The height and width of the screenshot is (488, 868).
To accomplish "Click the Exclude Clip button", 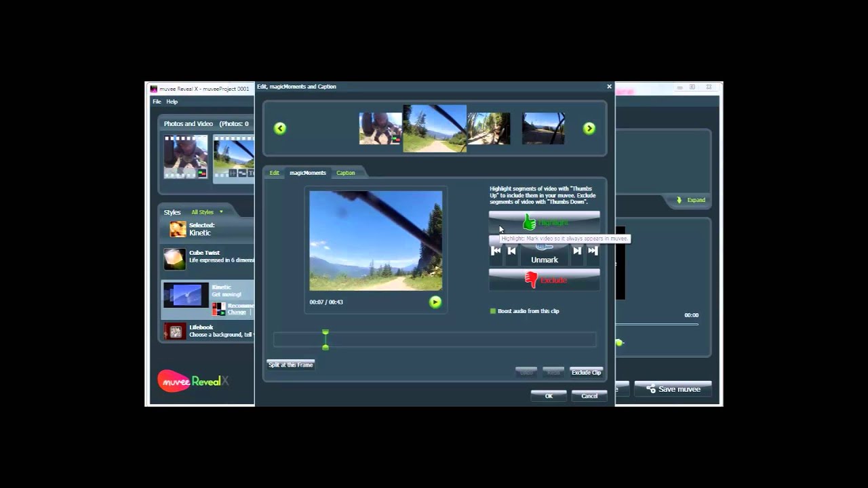I will (x=586, y=372).
